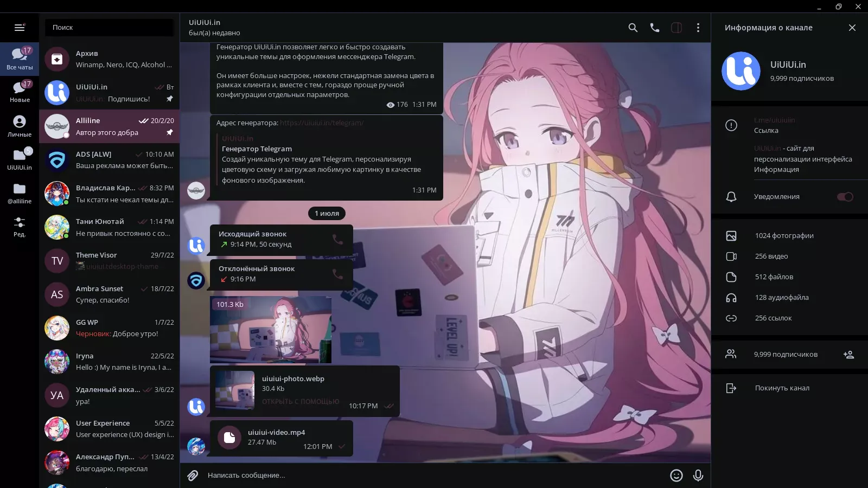The width and height of the screenshot is (868, 488).
Task: Open the ADS [ALW] chat
Action: coord(109,160)
